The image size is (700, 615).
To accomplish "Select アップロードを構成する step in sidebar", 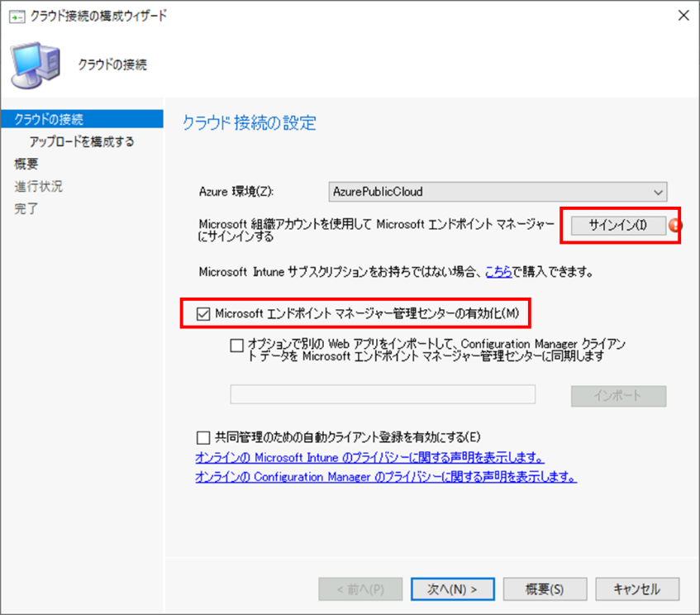I will point(82,141).
